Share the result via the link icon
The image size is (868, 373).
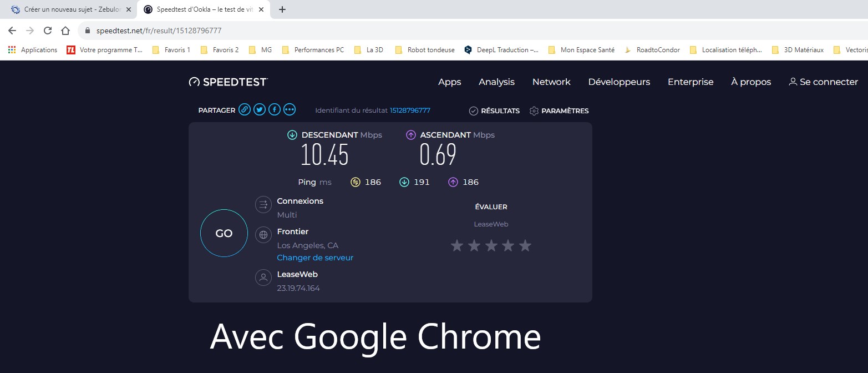pos(245,110)
